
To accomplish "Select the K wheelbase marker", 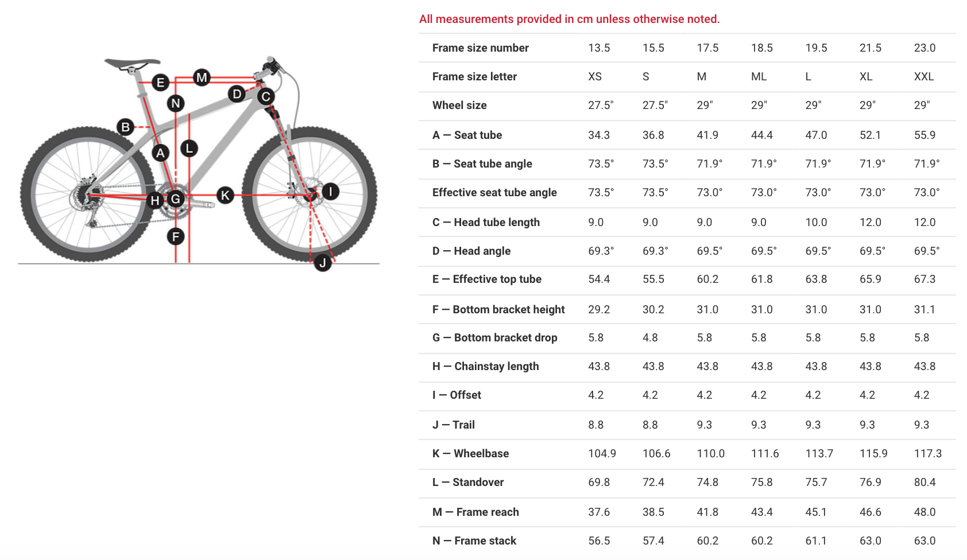I will click(225, 195).
